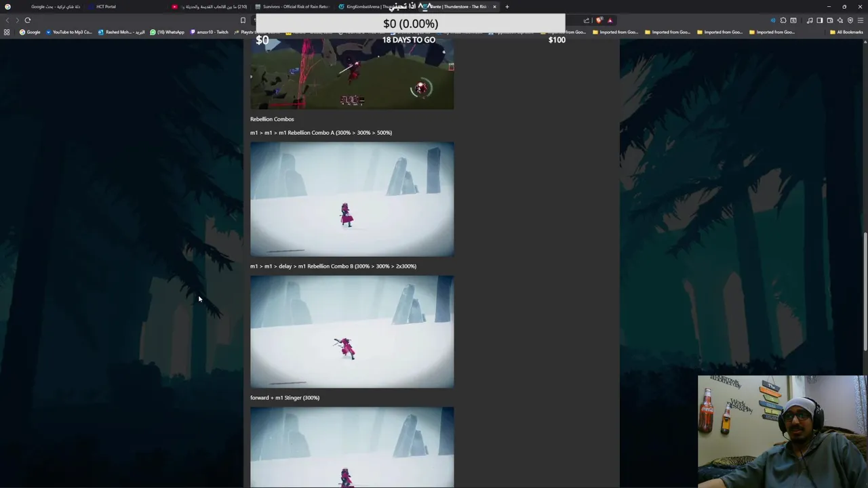The height and width of the screenshot is (488, 868).
Task: Open the YouTube to Mp3 Converter bookmark
Action: (x=68, y=32)
